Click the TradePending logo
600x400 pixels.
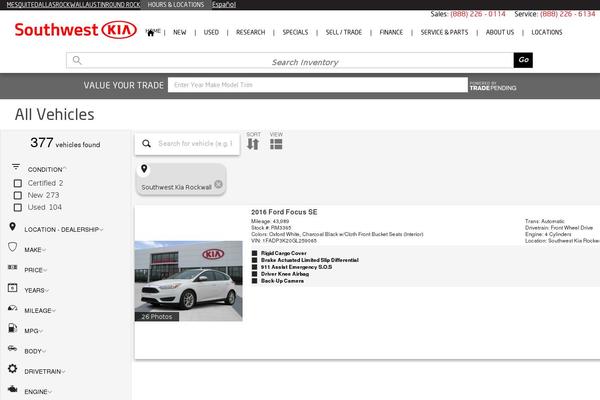493,86
